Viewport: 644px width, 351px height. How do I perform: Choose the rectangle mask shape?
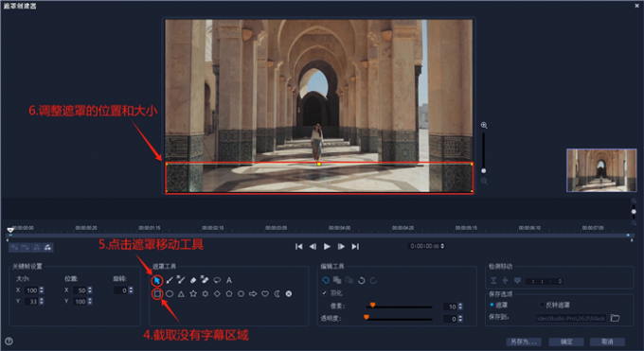pyautogui.click(x=157, y=294)
